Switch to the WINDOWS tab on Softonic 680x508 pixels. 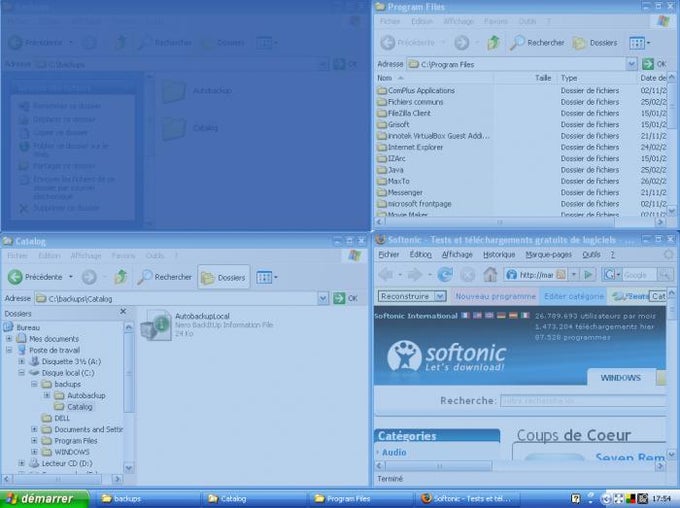621,377
